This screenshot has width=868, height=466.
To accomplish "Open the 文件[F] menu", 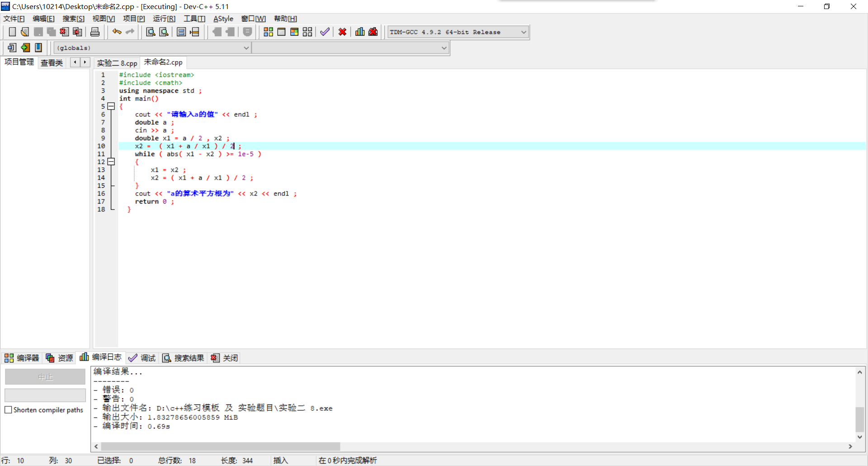I will pos(14,19).
